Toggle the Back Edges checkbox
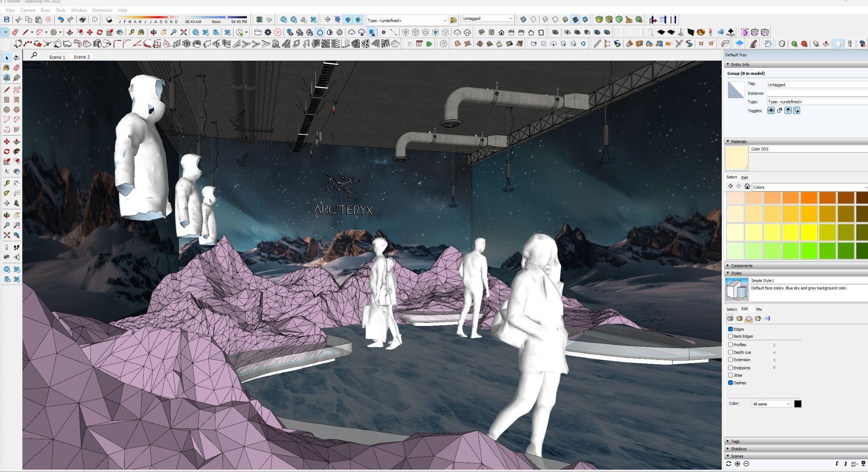868x472 pixels. pyautogui.click(x=730, y=336)
